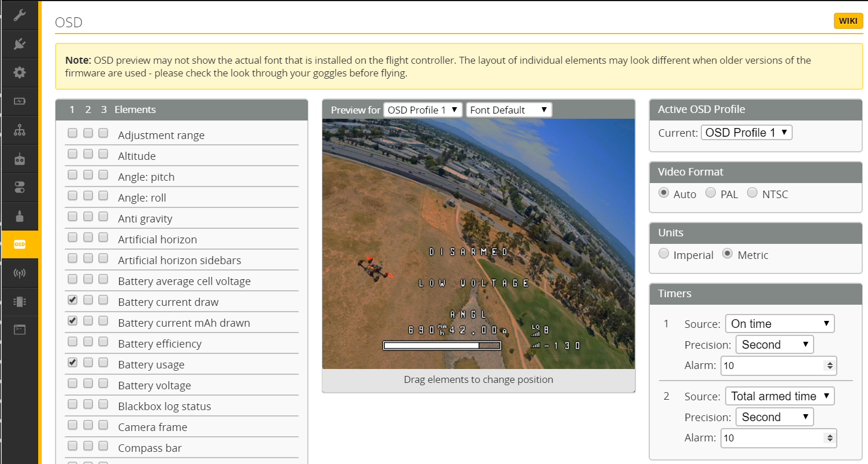868x464 pixels.
Task: Open the CLI terminal icon in sidebar
Action: pyautogui.click(x=20, y=330)
